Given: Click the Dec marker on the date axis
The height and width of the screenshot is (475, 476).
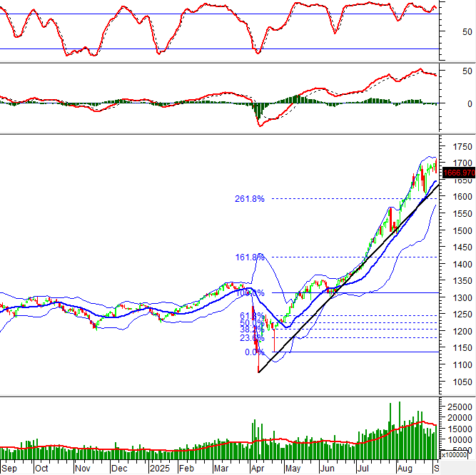Looking at the screenshot, I should (x=118, y=469).
